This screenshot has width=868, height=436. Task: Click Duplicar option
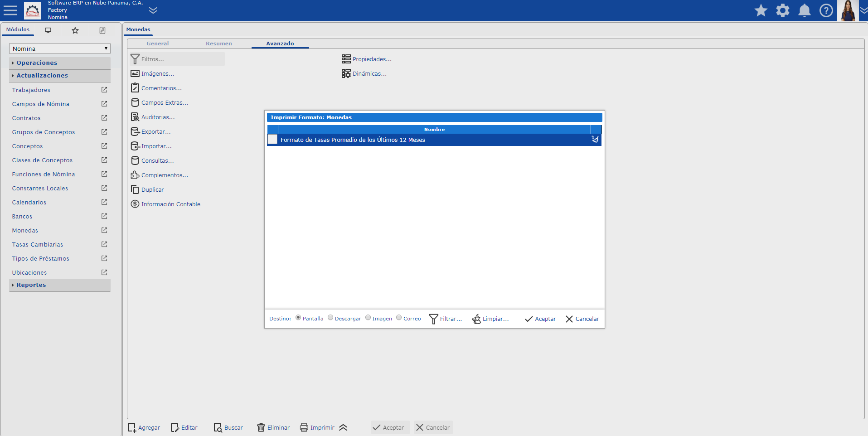[147, 190]
